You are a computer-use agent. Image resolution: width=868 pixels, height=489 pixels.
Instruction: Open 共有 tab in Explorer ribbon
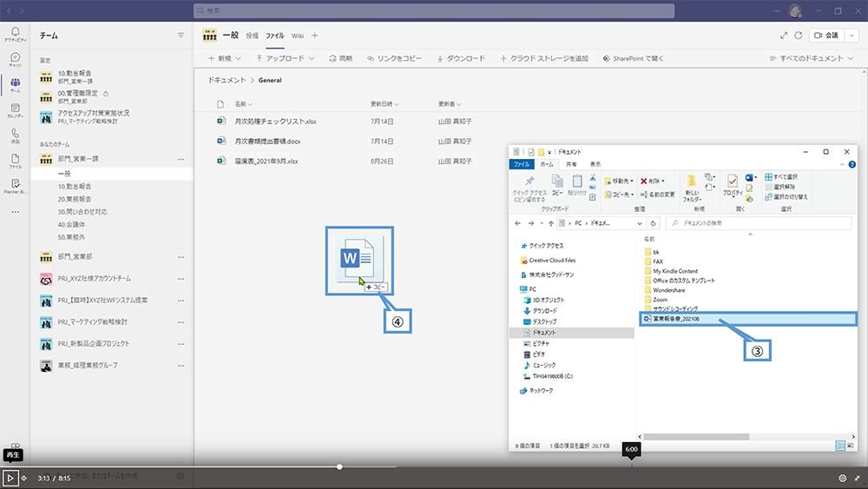click(571, 164)
